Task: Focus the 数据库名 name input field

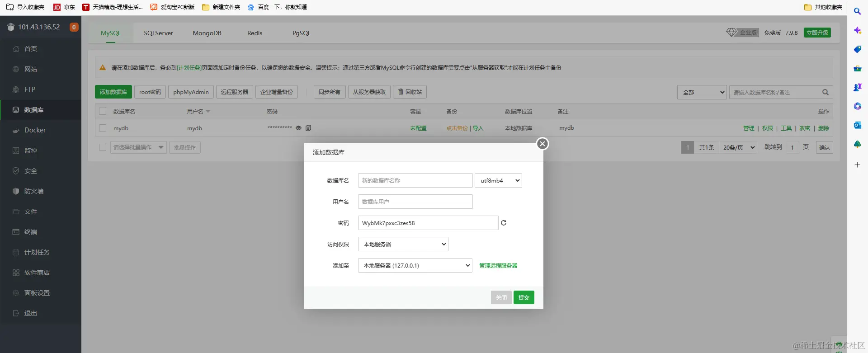Action: coord(415,180)
